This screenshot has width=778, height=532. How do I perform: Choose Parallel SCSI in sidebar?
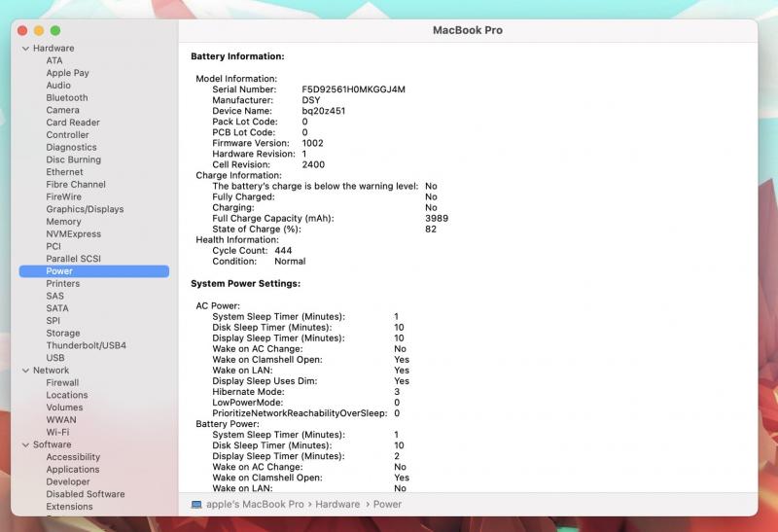click(x=73, y=259)
